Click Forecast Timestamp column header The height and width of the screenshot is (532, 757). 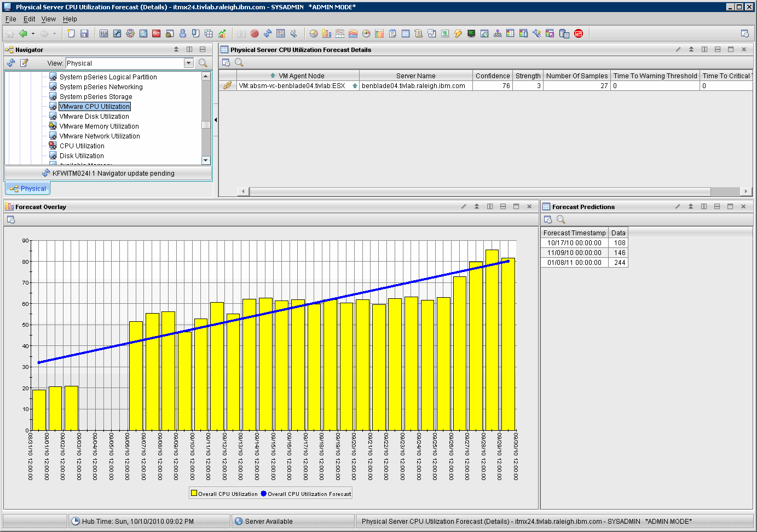tap(574, 233)
